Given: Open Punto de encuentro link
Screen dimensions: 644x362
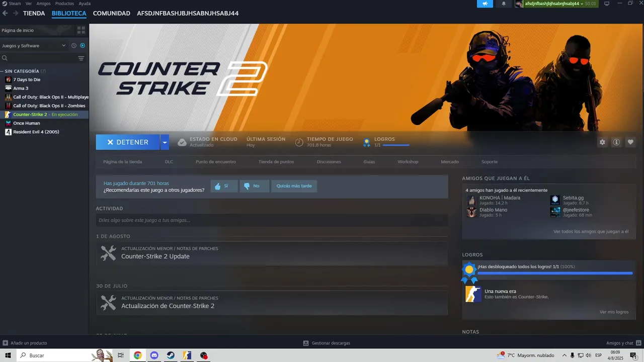Looking at the screenshot, I should pos(216,162).
